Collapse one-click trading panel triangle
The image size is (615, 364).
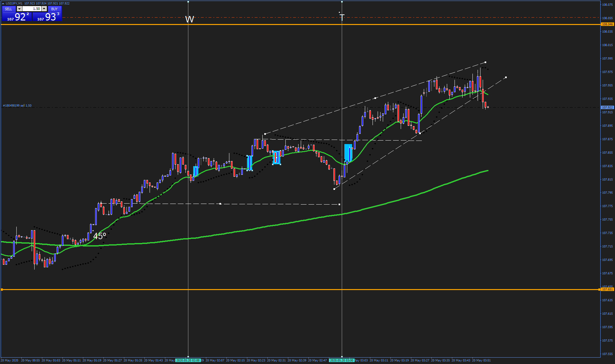click(3, 4)
